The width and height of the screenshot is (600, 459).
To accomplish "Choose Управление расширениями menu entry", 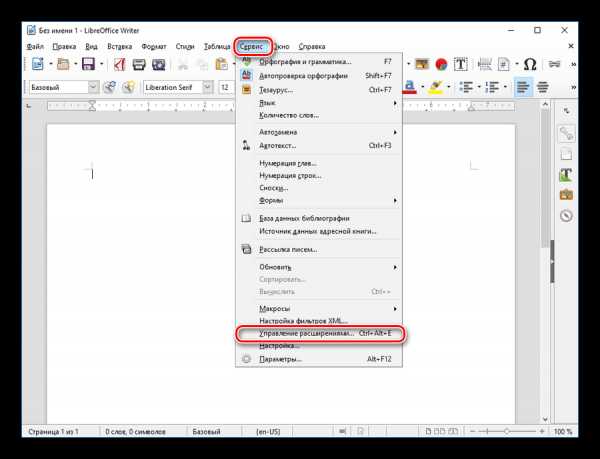I will click(319, 334).
